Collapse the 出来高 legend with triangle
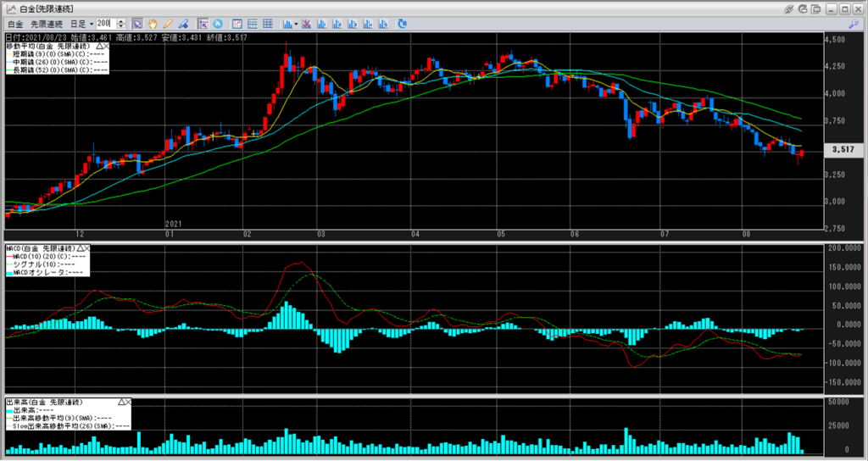Viewport: 868px width, 461px height. [x=121, y=401]
